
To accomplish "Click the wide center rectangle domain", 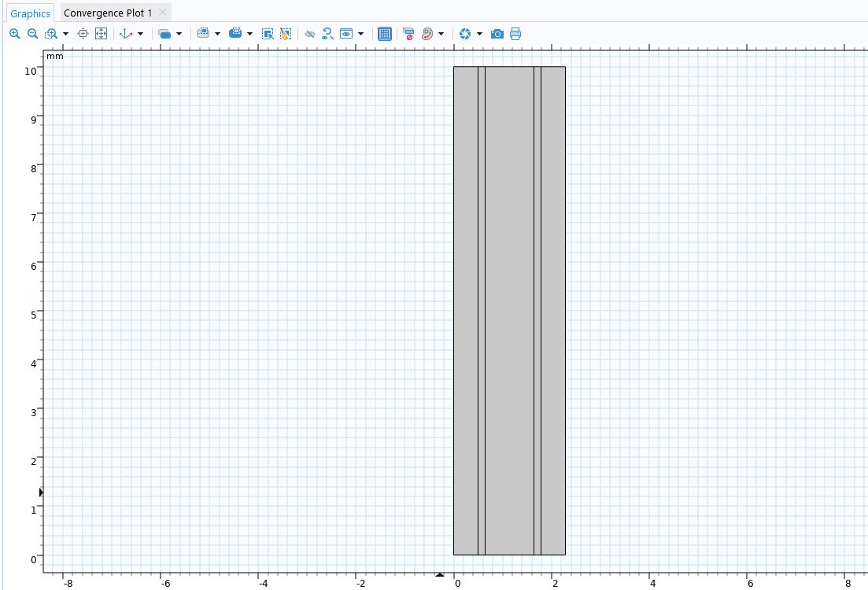I will (509, 311).
